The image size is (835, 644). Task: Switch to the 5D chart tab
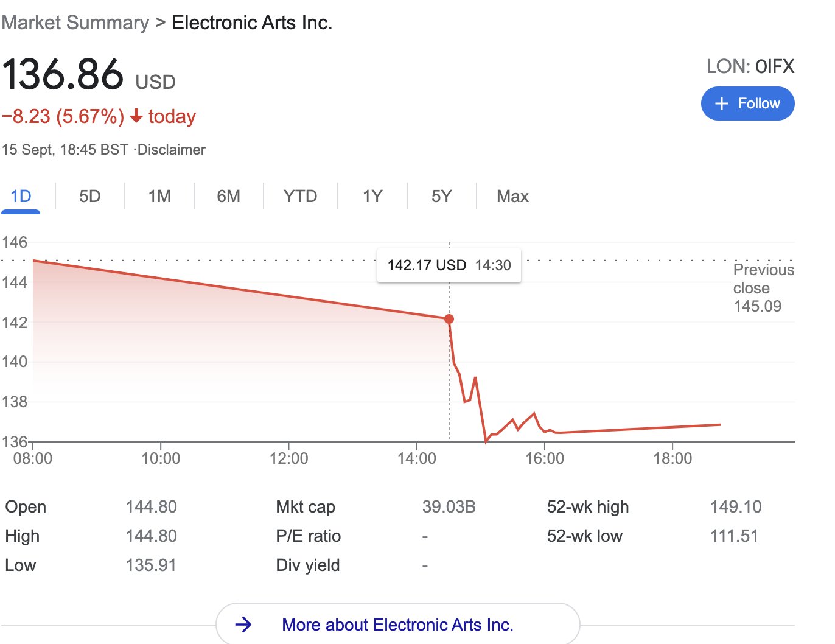click(x=89, y=197)
